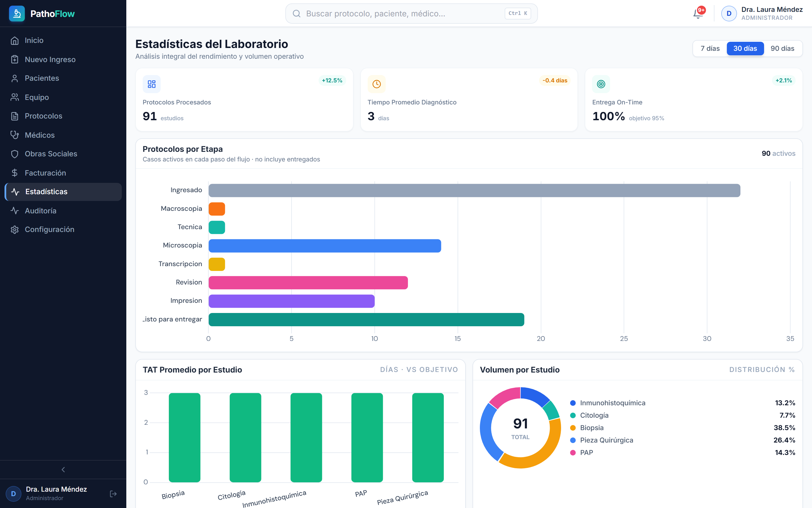Open the Protocolos section
This screenshot has width=812, height=508.
click(x=63, y=116)
